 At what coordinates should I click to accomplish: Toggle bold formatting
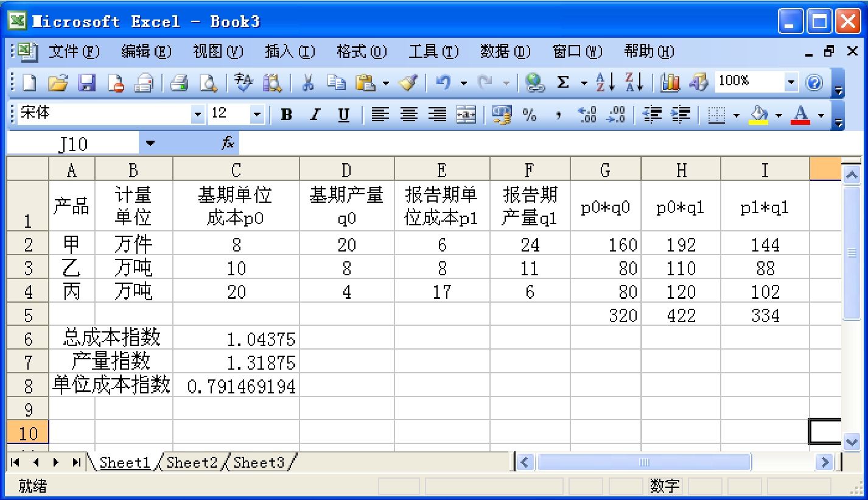286,114
